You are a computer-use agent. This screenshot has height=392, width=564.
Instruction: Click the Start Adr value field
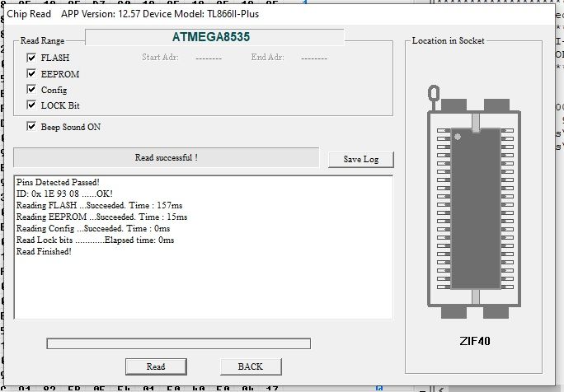pyautogui.click(x=209, y=58)
